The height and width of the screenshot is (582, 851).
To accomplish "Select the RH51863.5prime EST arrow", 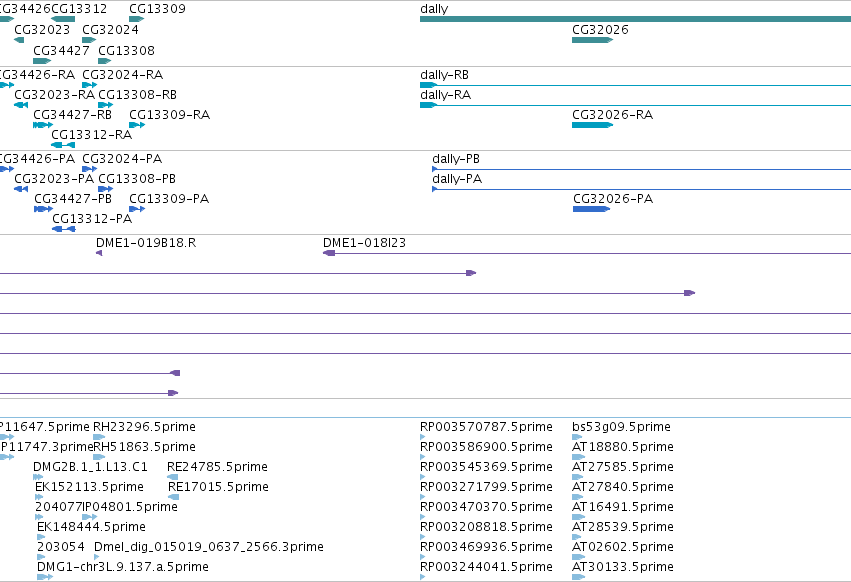I will [99, 457].
